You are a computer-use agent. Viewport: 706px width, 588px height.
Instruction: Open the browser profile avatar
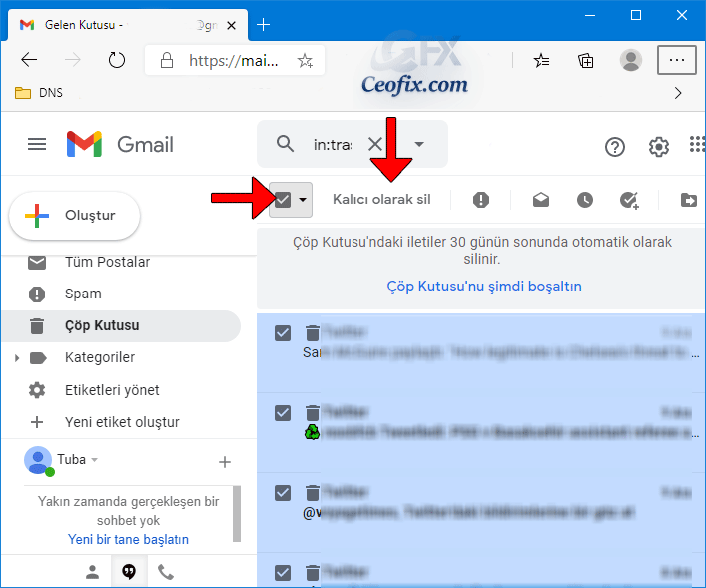[x=631, y=60]
